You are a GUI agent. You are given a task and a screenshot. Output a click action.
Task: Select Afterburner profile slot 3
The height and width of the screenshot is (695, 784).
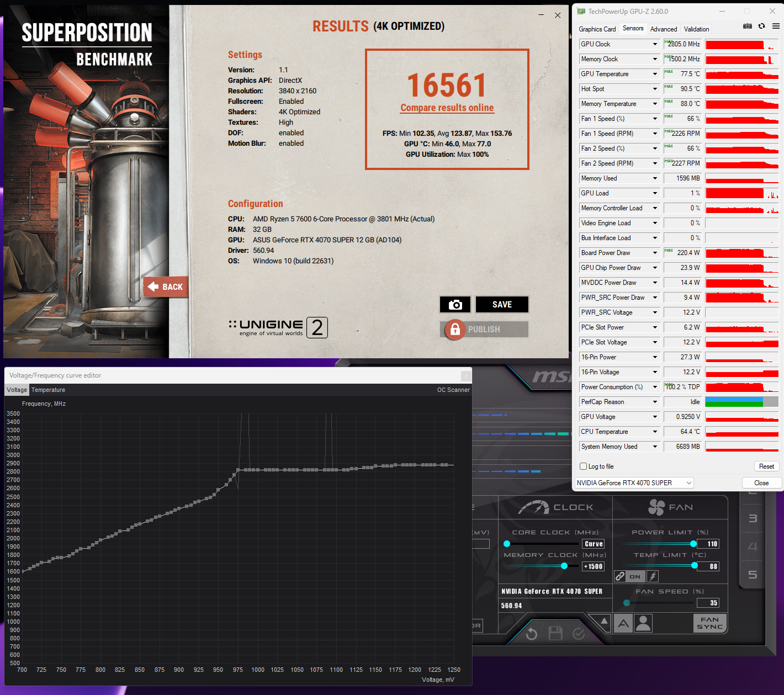pyautogui.click(x=753, y=518)
